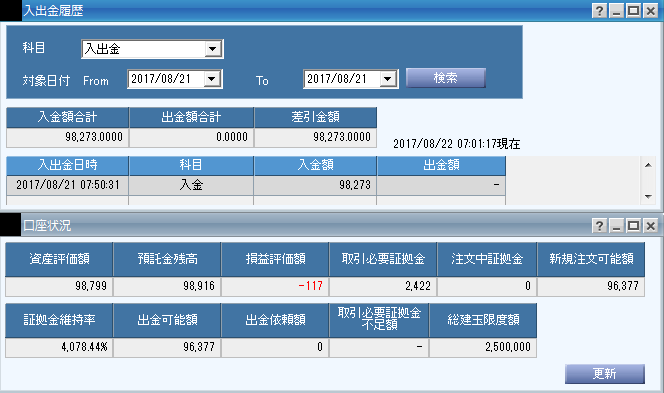
Task: Click 資産評価額 value 98,799
Action: tap(91, 286)
